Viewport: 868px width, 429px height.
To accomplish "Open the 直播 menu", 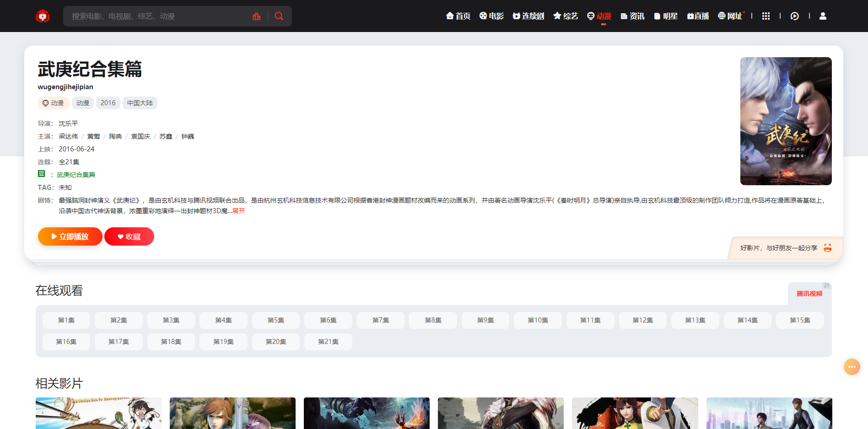I will click(x=698, y=16).
